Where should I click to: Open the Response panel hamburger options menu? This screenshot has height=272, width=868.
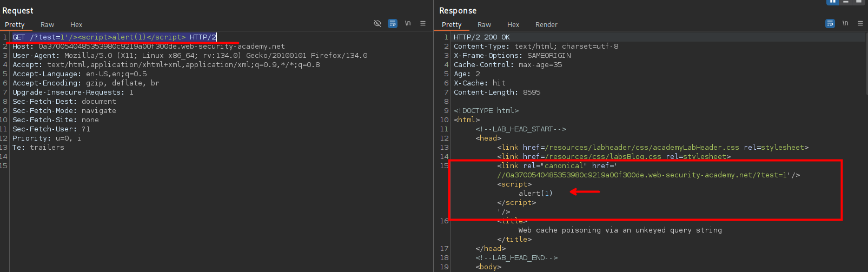point(860,23)
